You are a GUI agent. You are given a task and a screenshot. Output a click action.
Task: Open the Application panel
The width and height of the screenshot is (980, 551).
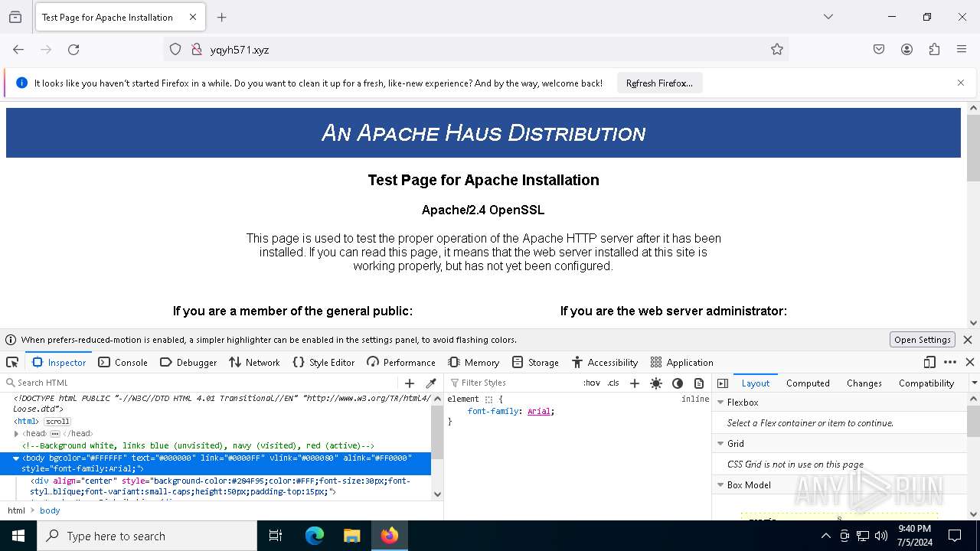point(681,362)
